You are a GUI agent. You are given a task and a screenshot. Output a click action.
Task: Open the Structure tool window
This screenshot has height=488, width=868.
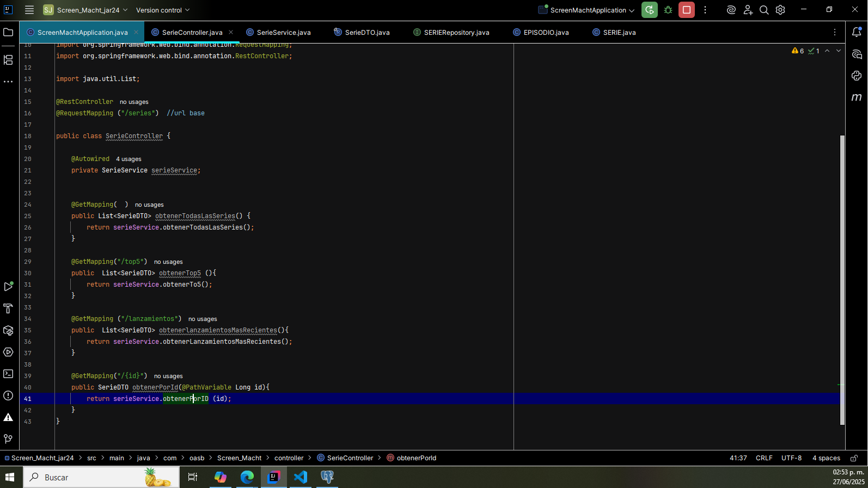(8, 60)
